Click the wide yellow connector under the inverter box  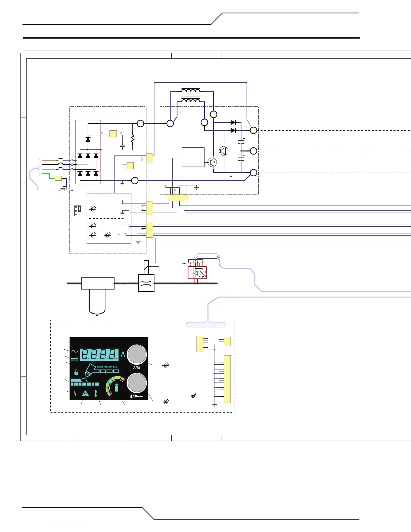pyautogui.click(x=178, y=198)
